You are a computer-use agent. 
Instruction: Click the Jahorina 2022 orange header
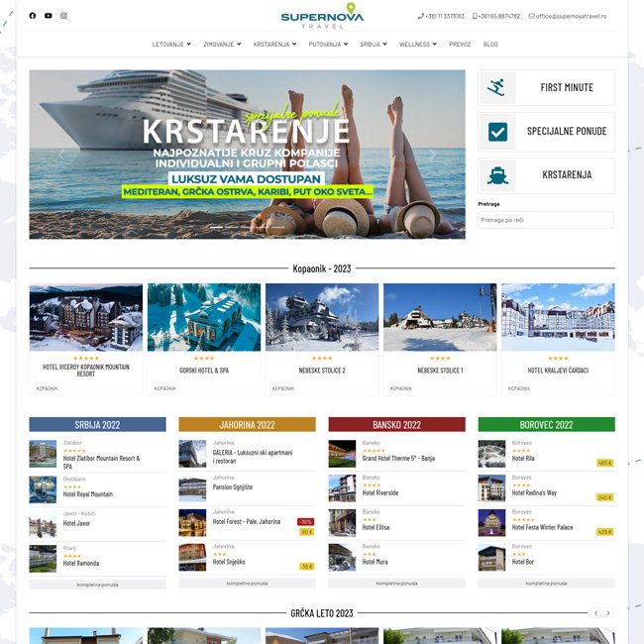pos(247,424)
